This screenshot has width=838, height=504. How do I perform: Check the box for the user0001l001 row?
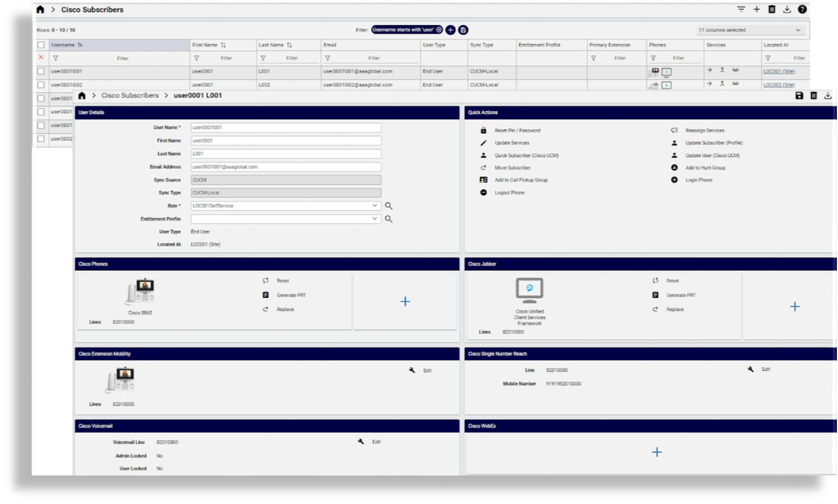click(x=41, y=72)
